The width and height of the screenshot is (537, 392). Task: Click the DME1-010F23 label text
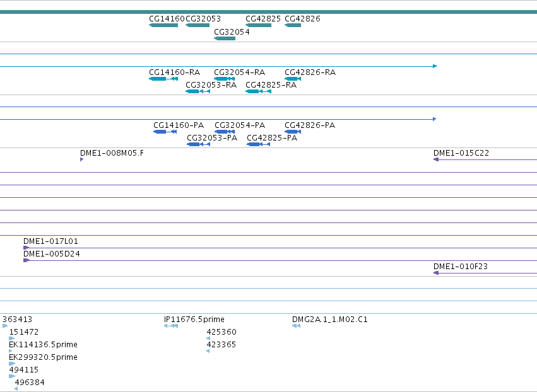(x=461, y=267)
